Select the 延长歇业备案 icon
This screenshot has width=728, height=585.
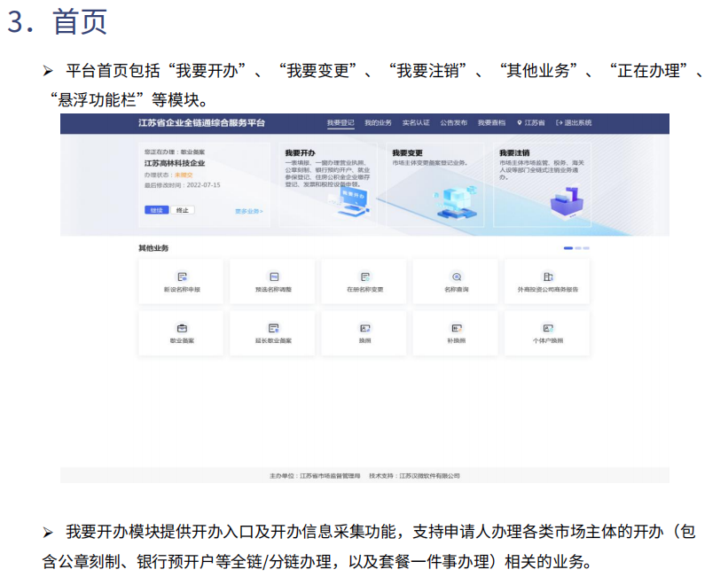(x=274, y=328)
